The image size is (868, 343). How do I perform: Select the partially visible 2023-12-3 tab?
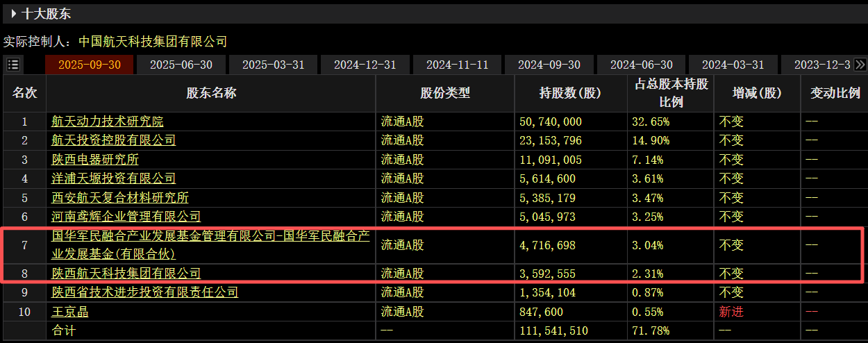817,65
